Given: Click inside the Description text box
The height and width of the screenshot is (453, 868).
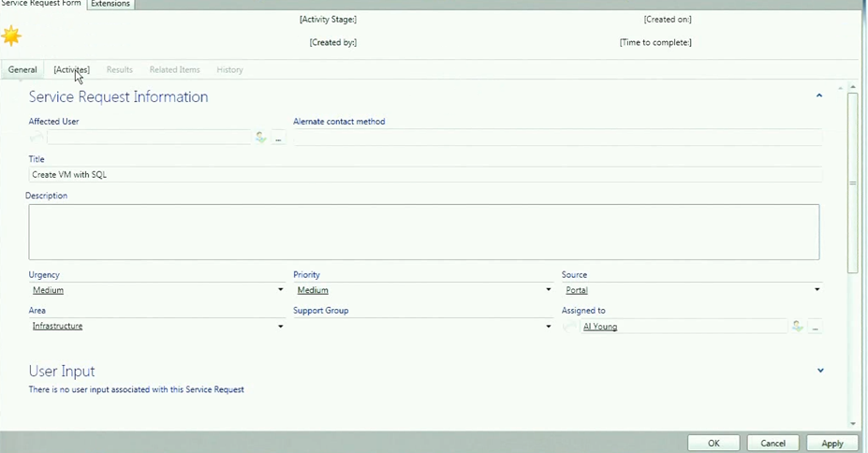Looking at the screenshot, I should (423, 231).
